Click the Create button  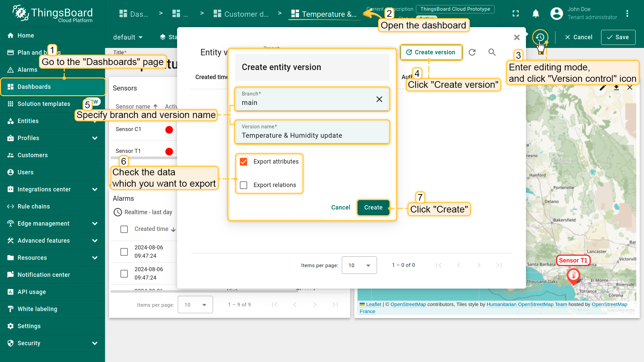[373, 207]
